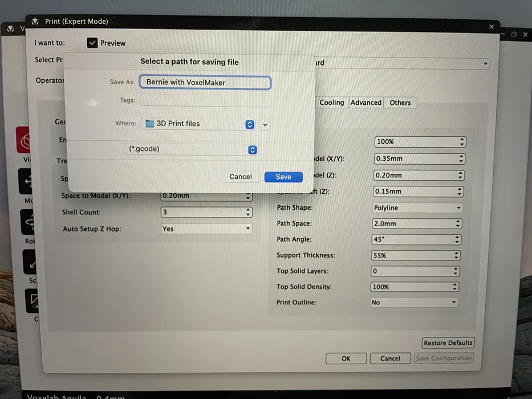
Task: Expand the save dialog with chevron button
Action: pos(265,124)
